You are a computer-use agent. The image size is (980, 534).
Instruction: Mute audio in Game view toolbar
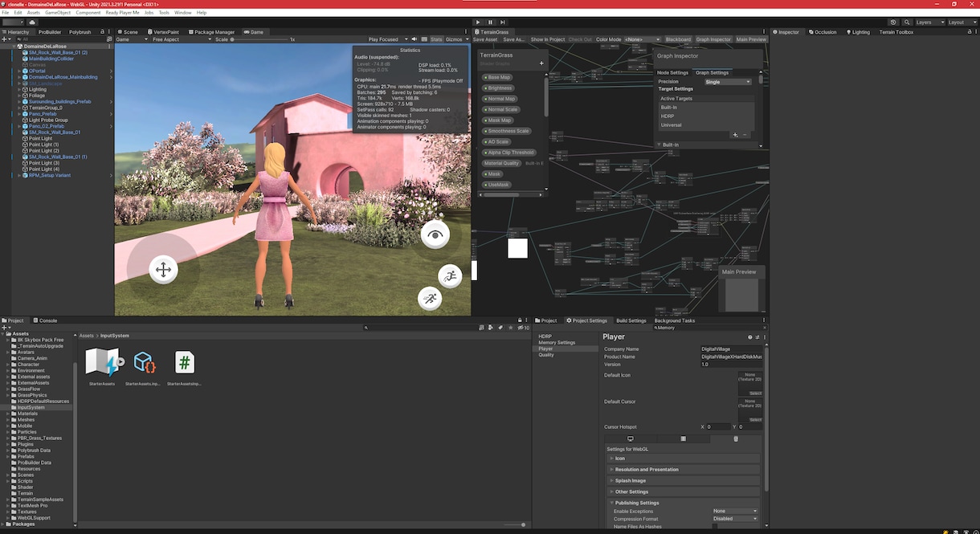coord(415,39)
